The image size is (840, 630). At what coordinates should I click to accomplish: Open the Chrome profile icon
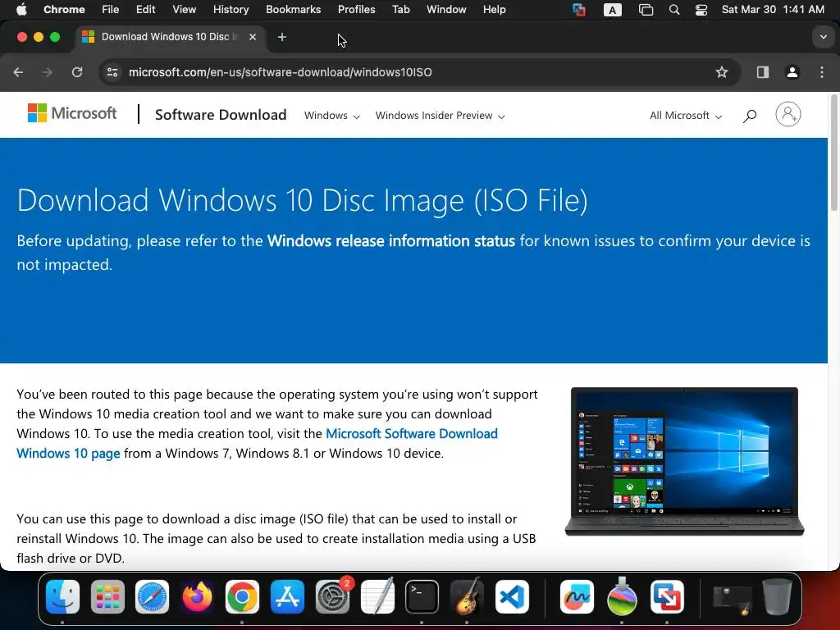(792, 72)
